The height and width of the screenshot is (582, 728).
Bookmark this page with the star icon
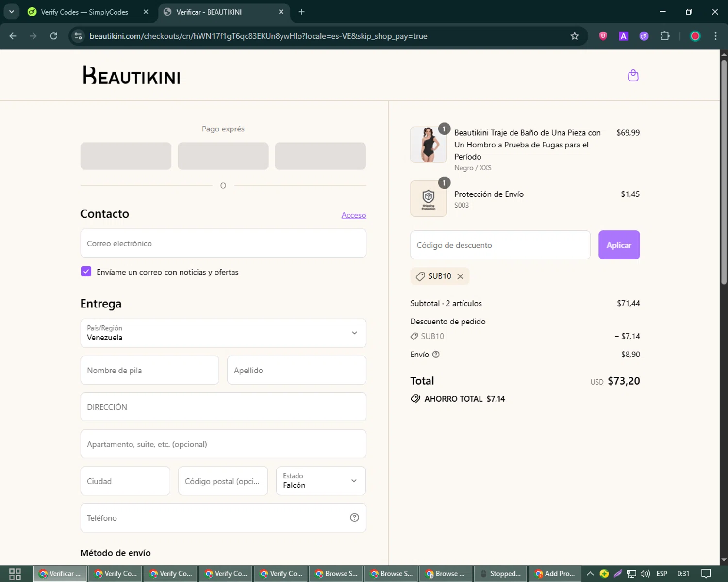tap(575, 36)
